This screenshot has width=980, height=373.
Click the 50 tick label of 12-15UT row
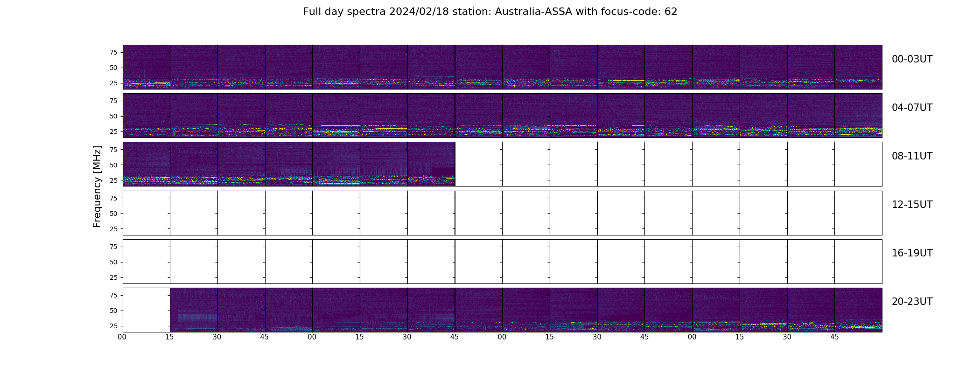click(x=113, y=213)
